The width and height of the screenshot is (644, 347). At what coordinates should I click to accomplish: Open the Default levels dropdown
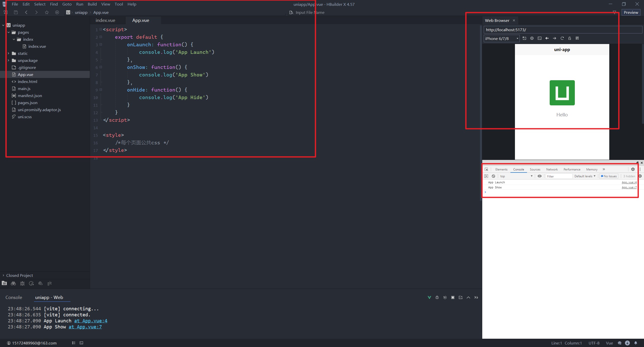coord(585,176)
